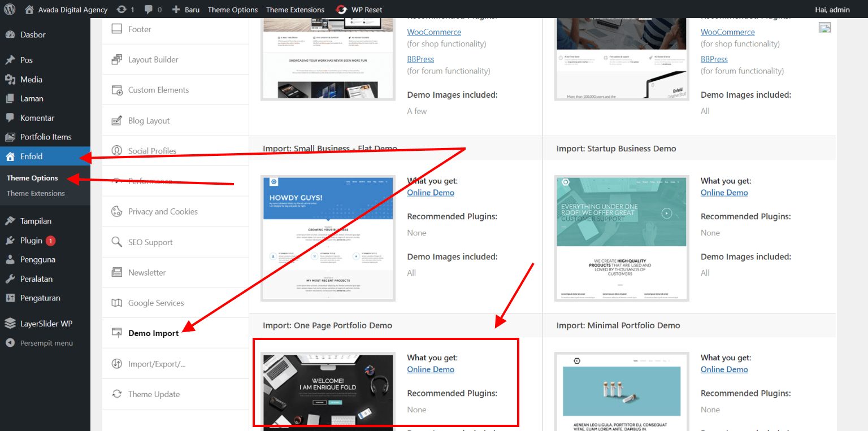Open the updates icon showing 1

pos(121,10)
